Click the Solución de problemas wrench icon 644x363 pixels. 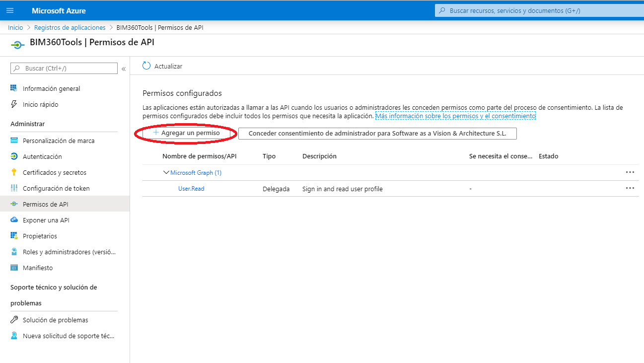tap(14, 320)
